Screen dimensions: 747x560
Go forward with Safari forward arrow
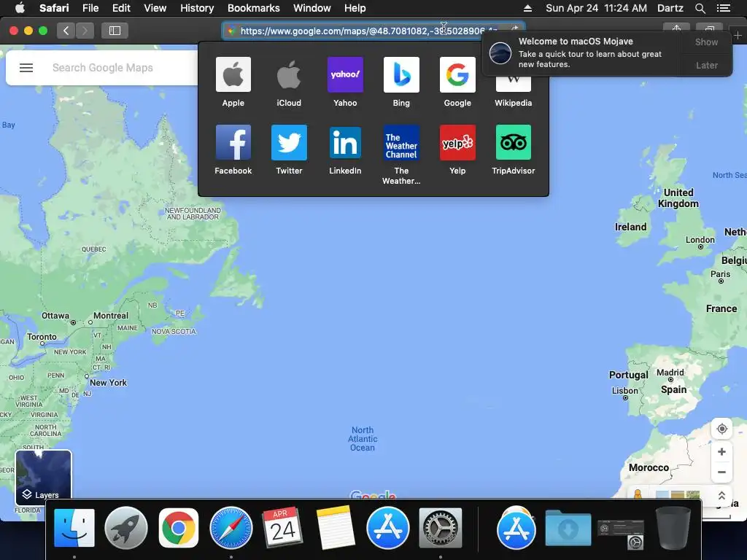click(x=85, y=31)
